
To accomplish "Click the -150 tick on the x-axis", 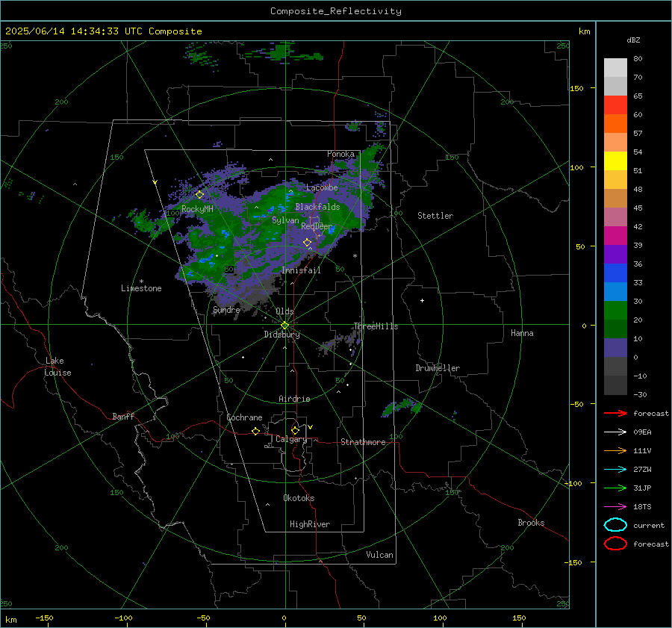I will (x=44, y=618).
